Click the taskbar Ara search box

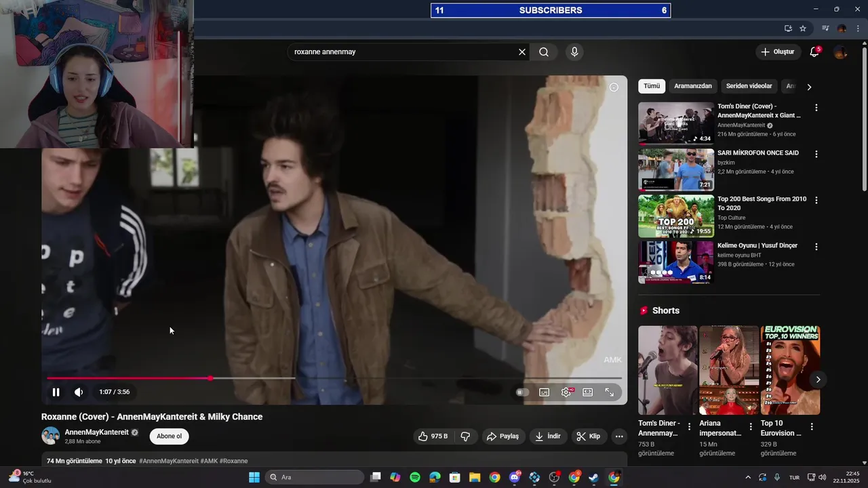315,477
